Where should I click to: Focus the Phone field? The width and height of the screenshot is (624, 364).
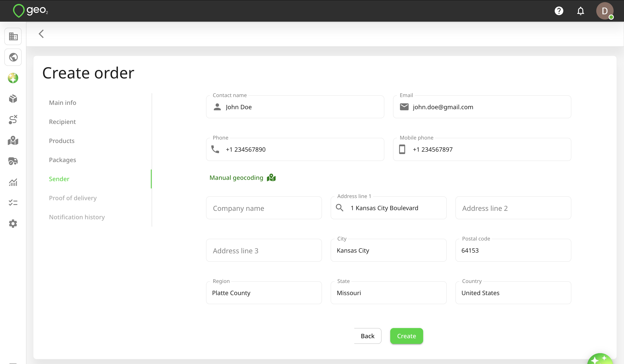coord(295,149)
